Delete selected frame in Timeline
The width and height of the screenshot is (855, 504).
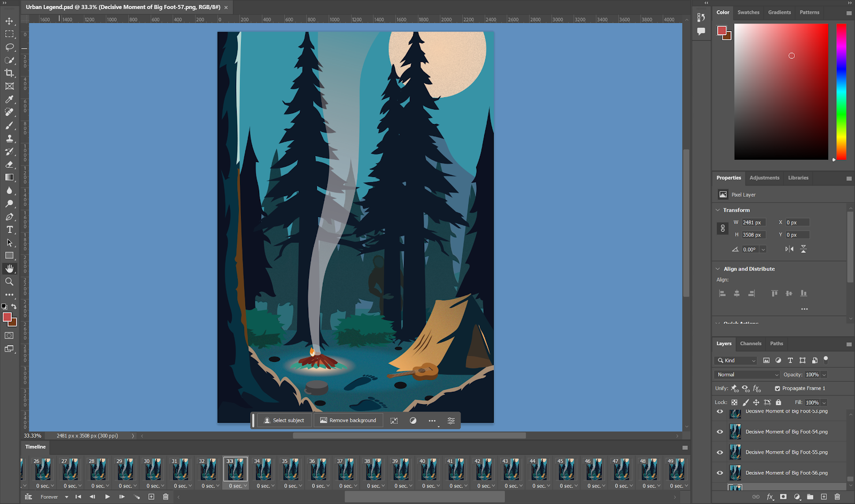point(166,497)
